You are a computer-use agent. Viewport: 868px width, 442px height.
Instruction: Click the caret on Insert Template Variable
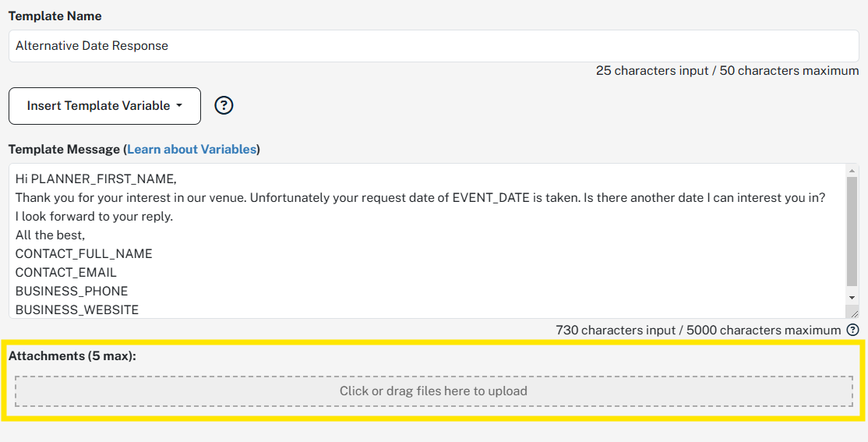[178, 106]
